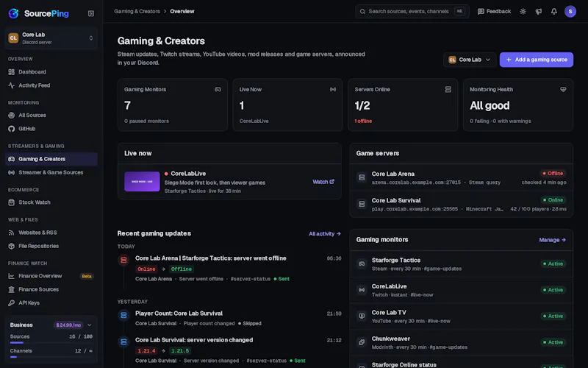
Task: Open Finance Overview page
Action: [51, 276]
